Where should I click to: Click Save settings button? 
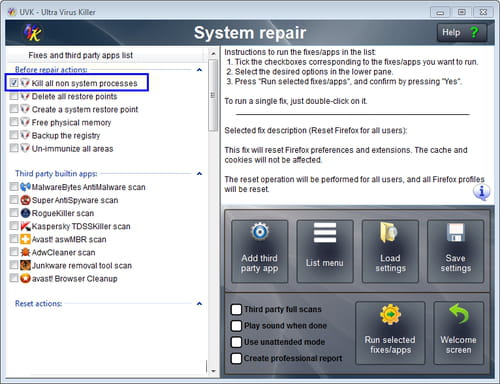(456, 251)
